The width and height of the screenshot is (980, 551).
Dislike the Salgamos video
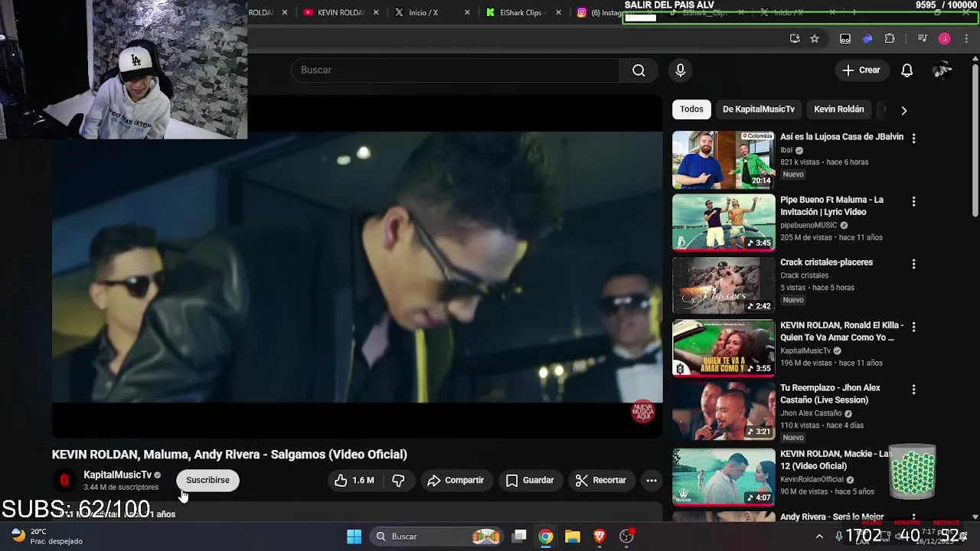click(398, 481)
